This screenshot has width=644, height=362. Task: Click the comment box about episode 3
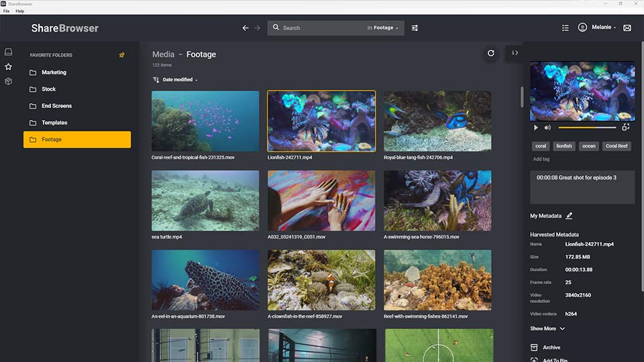coord(582,187)
